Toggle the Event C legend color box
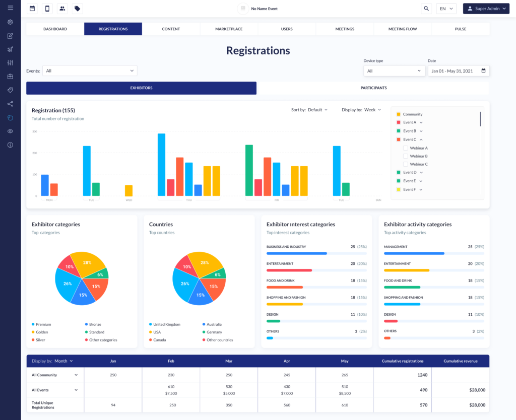The image size is (516, 420). [x=399, y=139]
